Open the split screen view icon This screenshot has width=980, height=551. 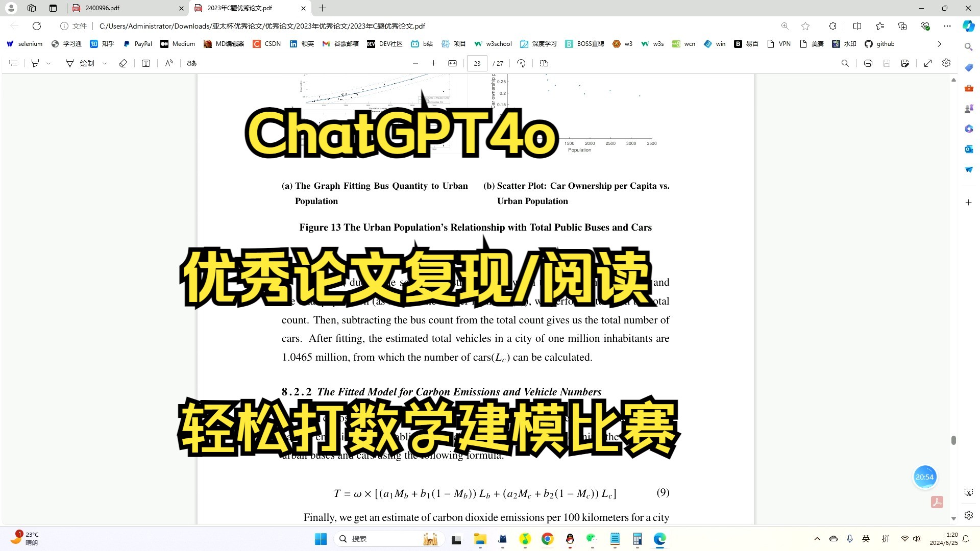pos(857,26)
